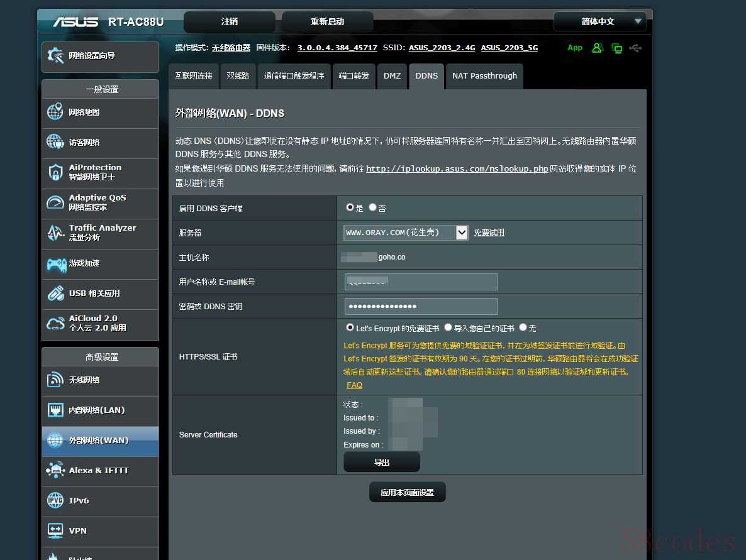The height and width of the screenshot is (560, 746).
Task: Click the Network Map globe icon
Action: (x=55, y=113)
